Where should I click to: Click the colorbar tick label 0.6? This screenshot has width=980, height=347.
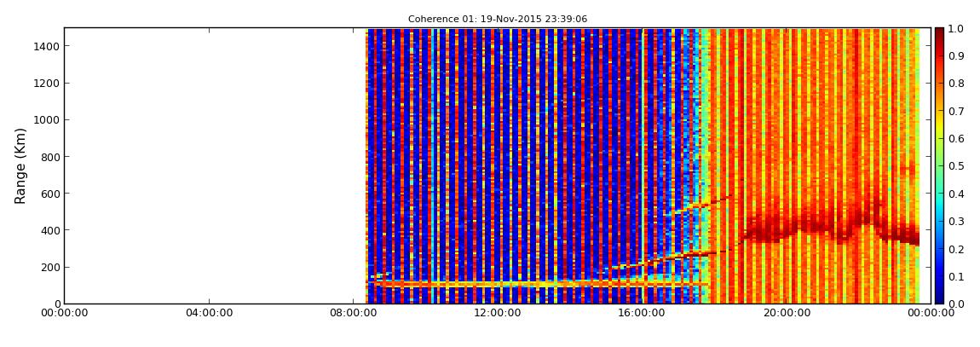957,139
